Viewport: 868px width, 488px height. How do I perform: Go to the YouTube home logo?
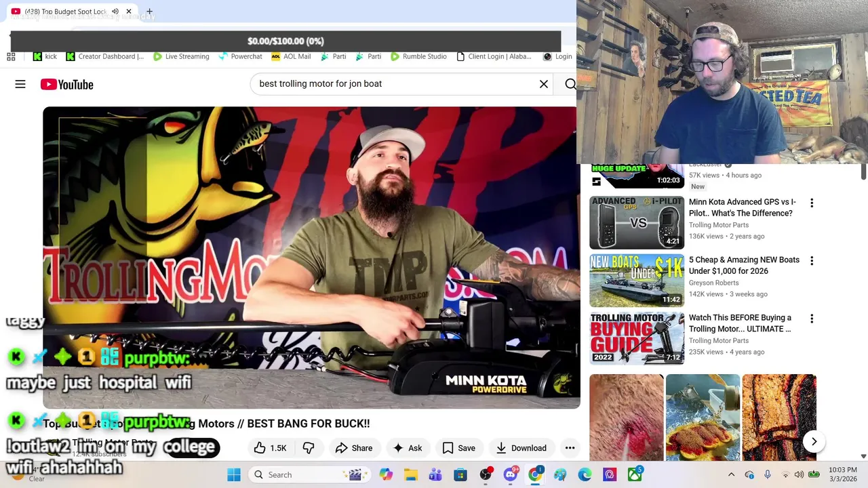point(66,84)
